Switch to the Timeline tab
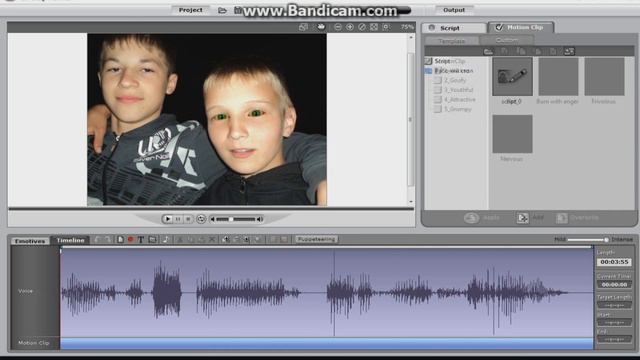 pyautogui.click(x=70, y=240)
